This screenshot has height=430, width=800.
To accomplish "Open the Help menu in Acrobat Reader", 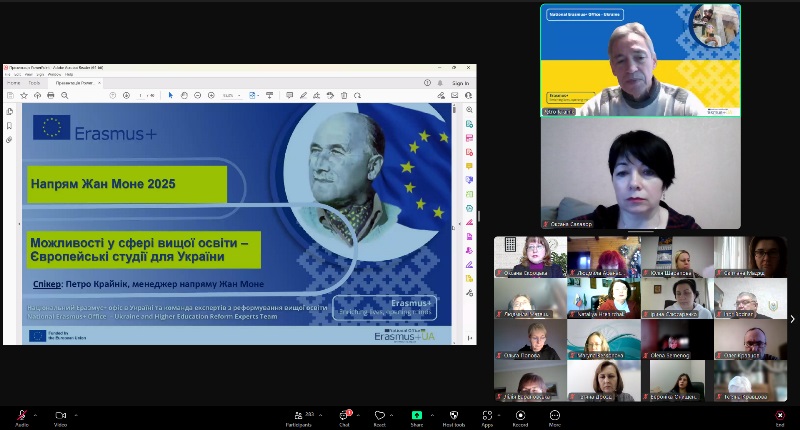I will point(69,74).
